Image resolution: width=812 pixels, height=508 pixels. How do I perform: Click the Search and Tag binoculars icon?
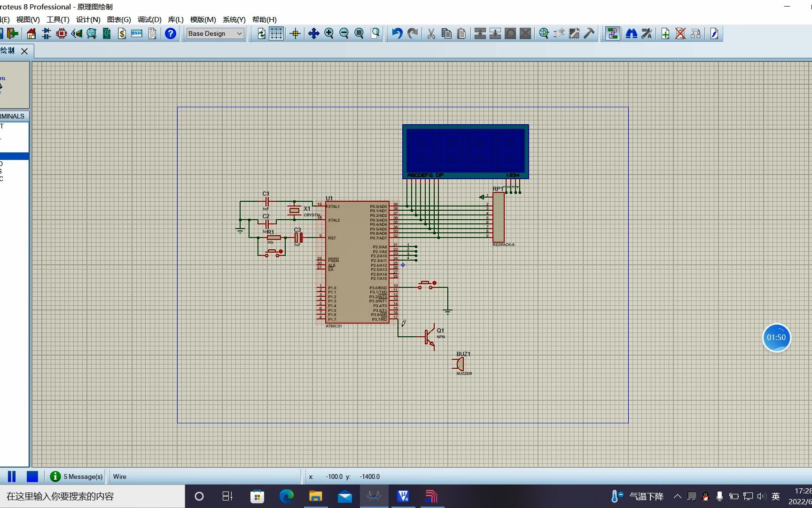coord(631,33)
